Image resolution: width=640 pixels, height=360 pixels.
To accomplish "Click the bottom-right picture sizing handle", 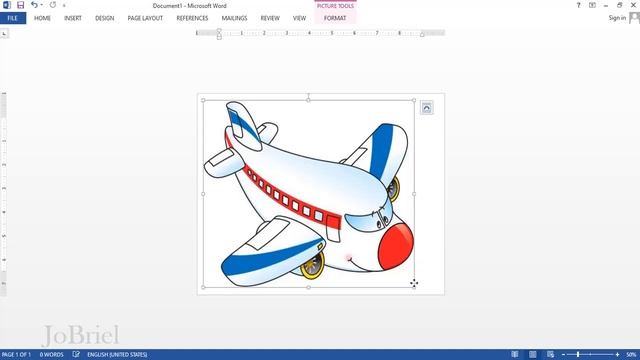I will pyautogui.click(x=414, y=287).
